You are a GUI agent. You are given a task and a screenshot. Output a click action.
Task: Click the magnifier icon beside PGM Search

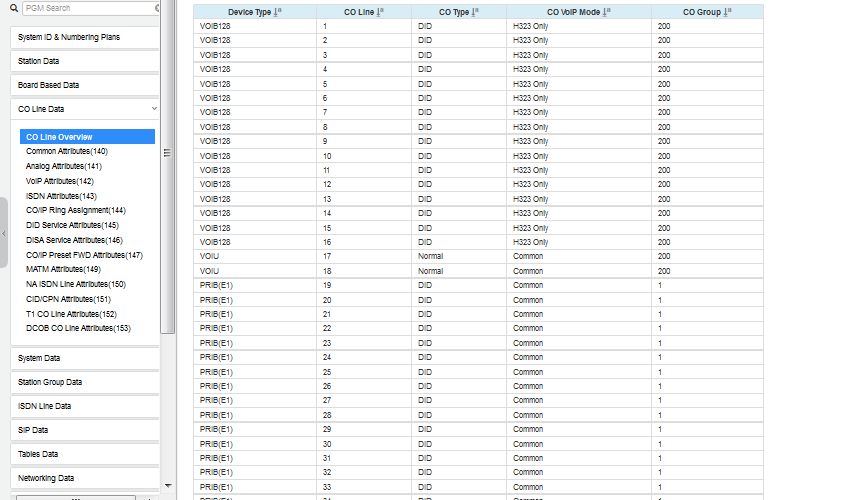(x=14, y=8)
